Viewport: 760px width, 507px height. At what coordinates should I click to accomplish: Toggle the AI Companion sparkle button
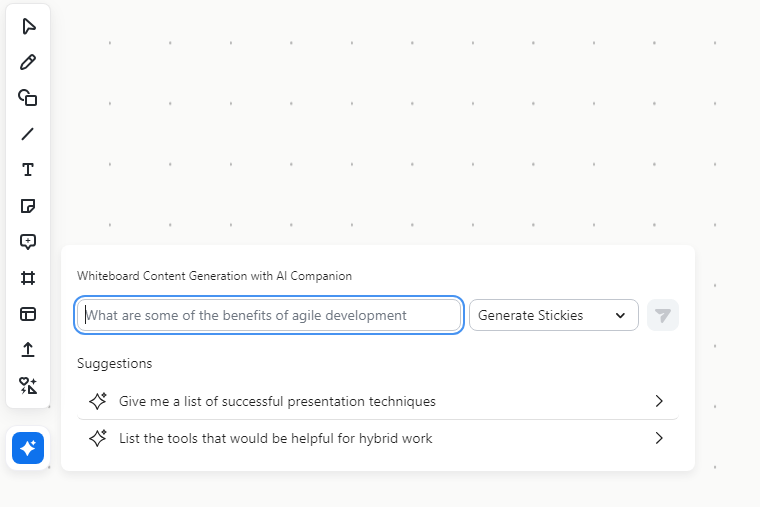pyautogui.click(x=28, y=448)
